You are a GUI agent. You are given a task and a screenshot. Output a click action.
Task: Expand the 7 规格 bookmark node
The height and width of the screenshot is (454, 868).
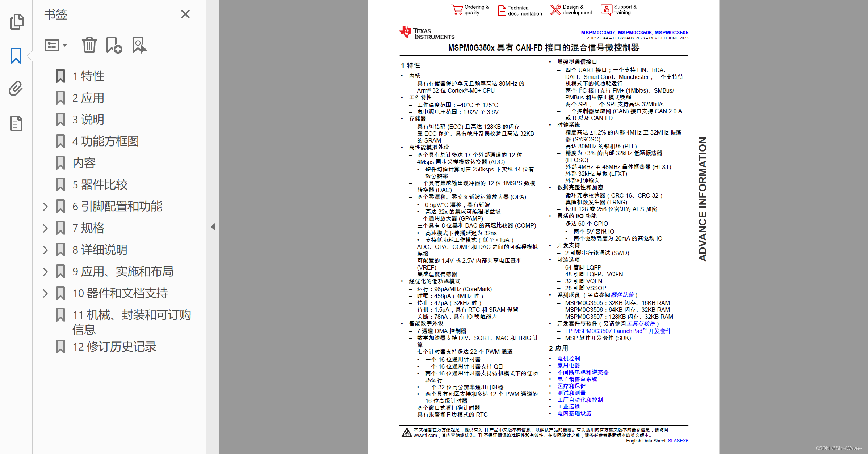[x=45, y=228]
